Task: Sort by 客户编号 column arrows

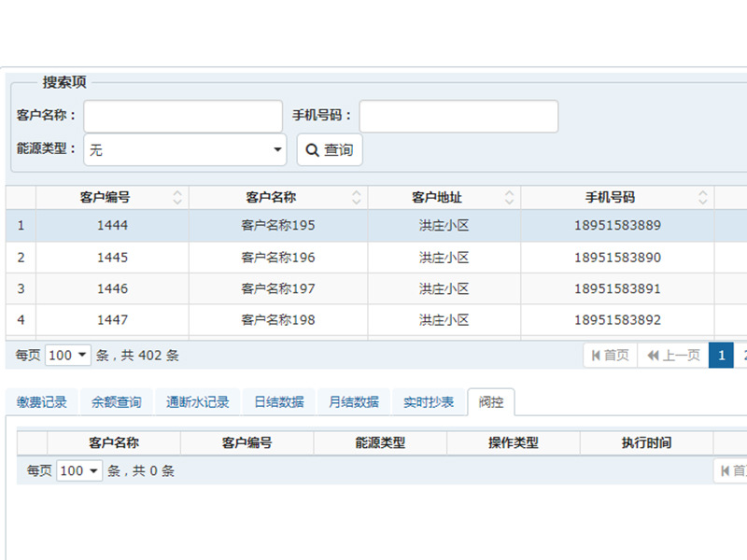Action: [177, 197]
